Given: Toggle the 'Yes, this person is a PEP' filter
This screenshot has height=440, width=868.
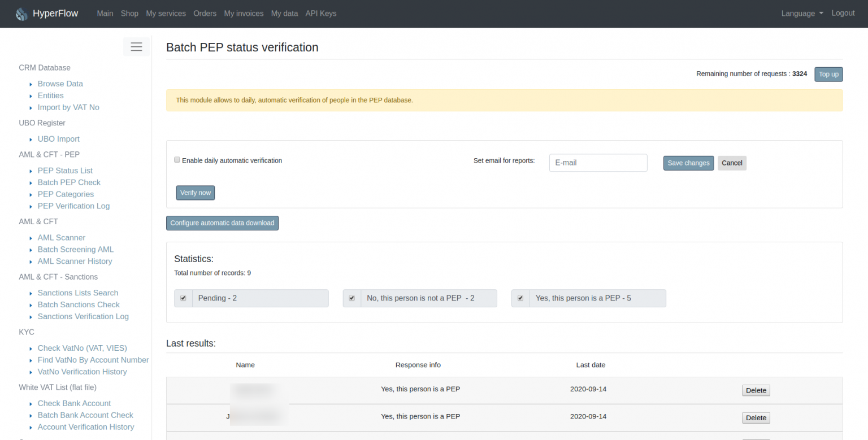Looking at the screenshot, I should click(520, 298).
